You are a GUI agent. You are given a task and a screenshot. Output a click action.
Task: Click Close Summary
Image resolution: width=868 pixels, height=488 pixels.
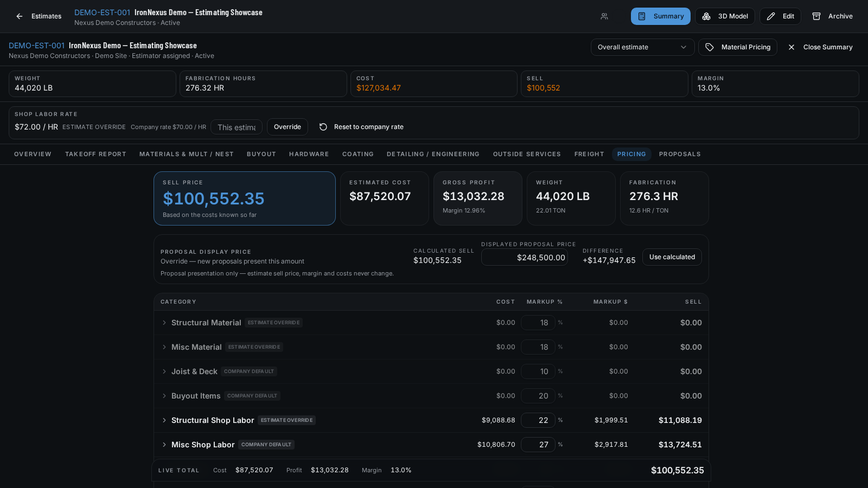[820, 47]
